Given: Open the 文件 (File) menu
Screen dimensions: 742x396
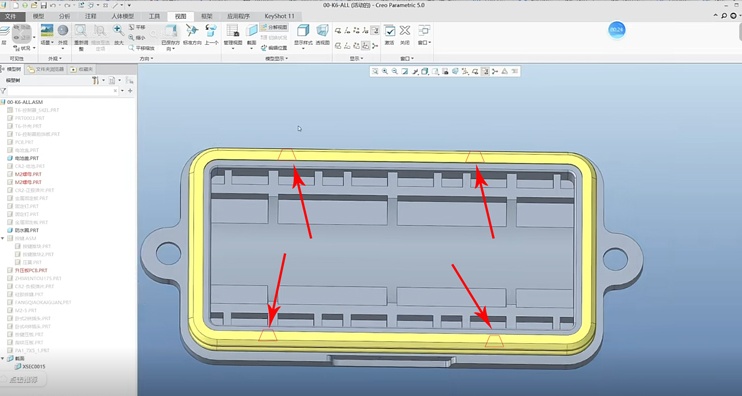Looking at the screenshot, I should pos(11,16).
